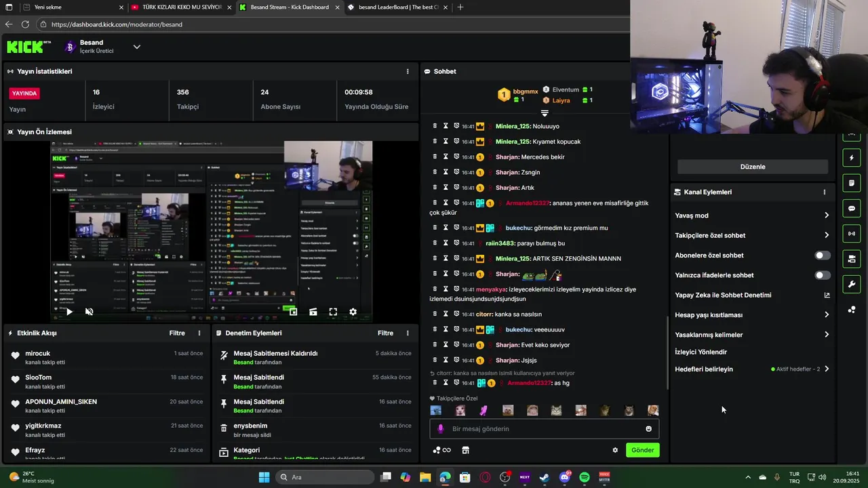
Task: Expand the Besand channel dropdown
Action: (136, 47)
